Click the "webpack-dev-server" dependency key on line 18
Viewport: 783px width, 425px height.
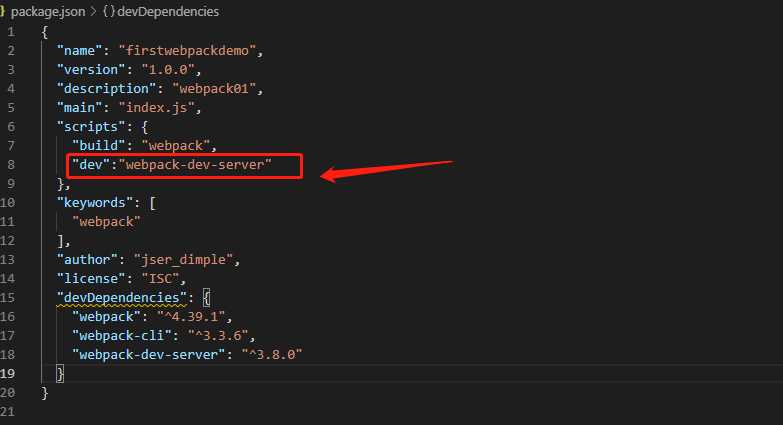149,354
